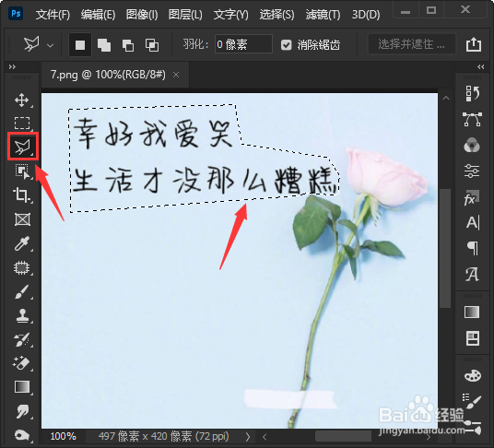Viewport: 494px width, 448px height.
Task: Open the lasso tool preset dropdown
Action: coord(50,46)
